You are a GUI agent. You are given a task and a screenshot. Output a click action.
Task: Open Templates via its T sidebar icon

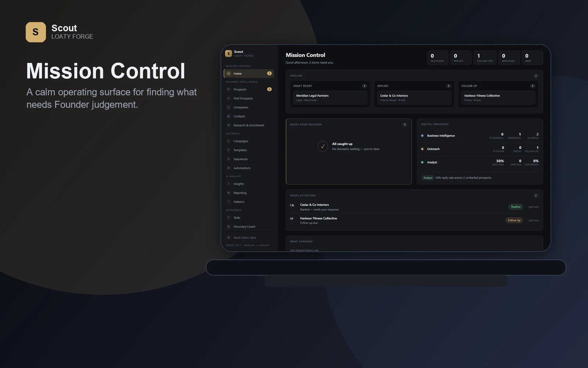[228, 150]
